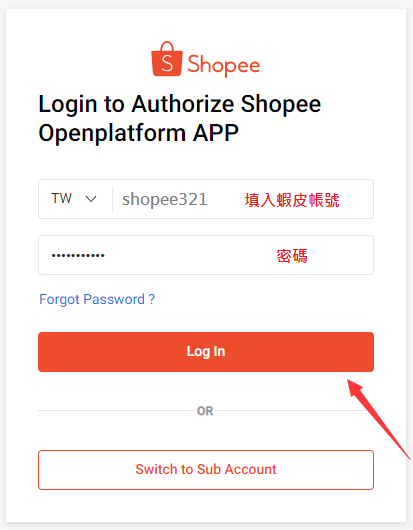413x530 pixels.
Task: Expand the chevron arrow beside TW
Action: [91, 199]
